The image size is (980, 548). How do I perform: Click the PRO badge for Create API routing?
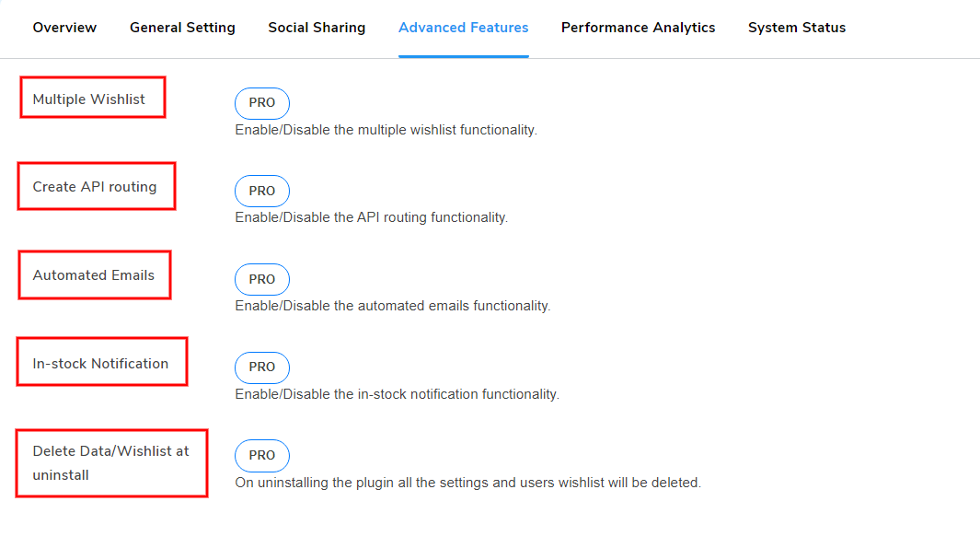click(x=262, y=191)
